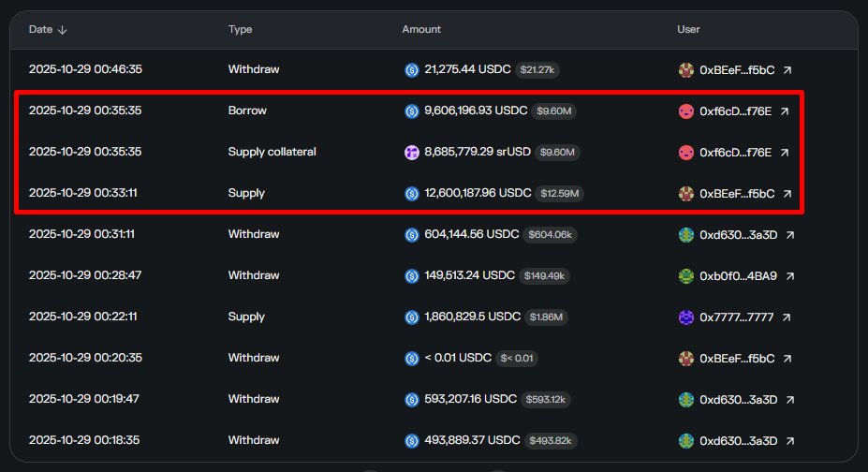Click USDC token icon beside 21,275.44 USDC
This screenshot has width=868, height=472.
point(411,70)
